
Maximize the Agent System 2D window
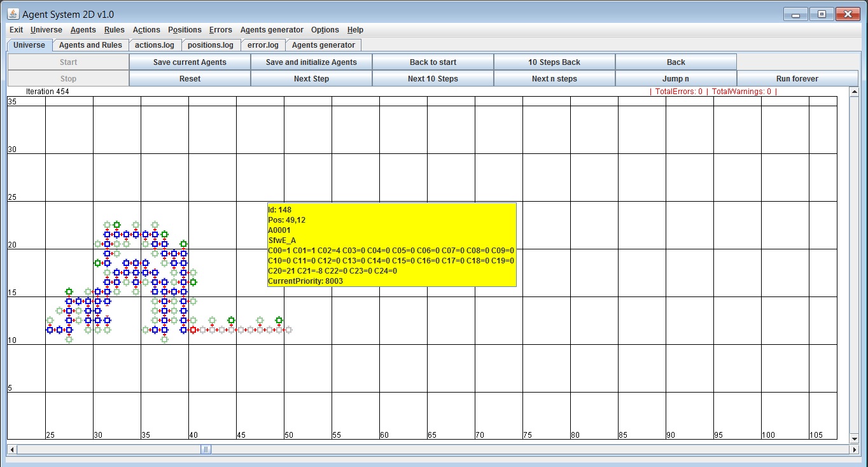[x=822, y=14]
